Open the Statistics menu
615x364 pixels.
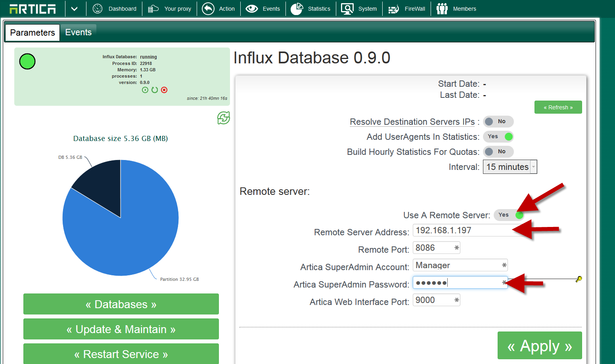tap(319, 9)
